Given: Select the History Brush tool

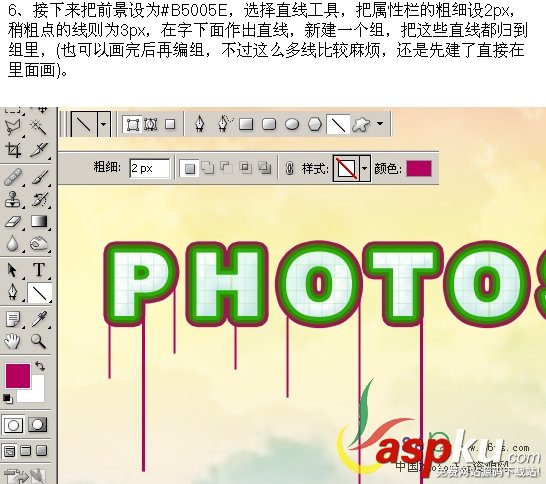Looking at the screenshot, I should [39, 199].
